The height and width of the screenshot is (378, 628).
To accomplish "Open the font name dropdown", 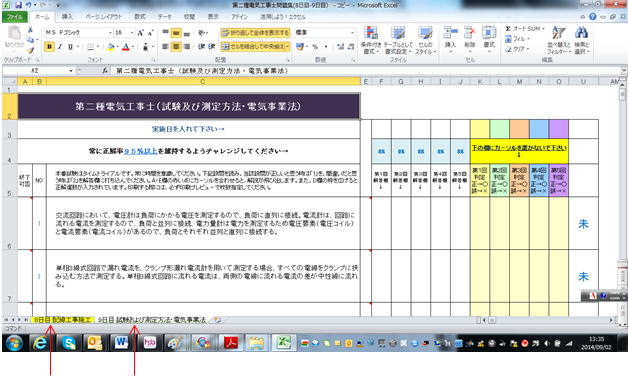I will tap(110, 32).
